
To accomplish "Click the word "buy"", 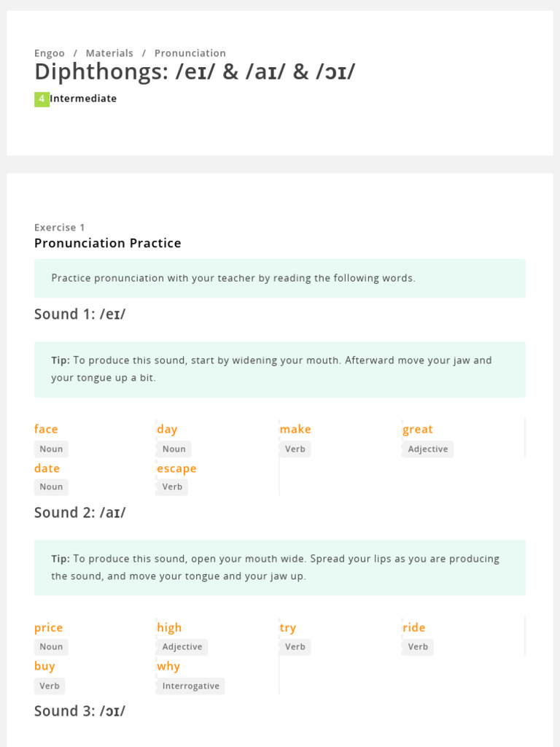I will point(44,666).
